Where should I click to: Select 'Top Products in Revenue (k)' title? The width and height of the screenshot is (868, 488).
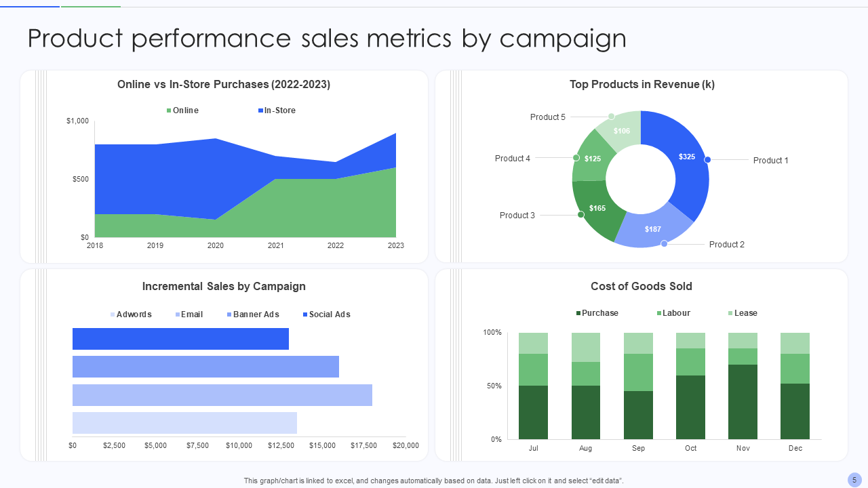pos(642,85)
